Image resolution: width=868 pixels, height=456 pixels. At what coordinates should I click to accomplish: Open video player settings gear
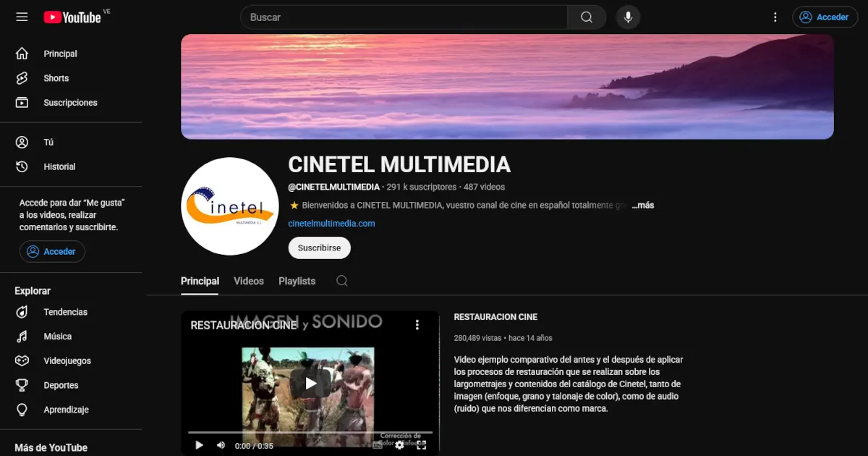pos(399,445)
